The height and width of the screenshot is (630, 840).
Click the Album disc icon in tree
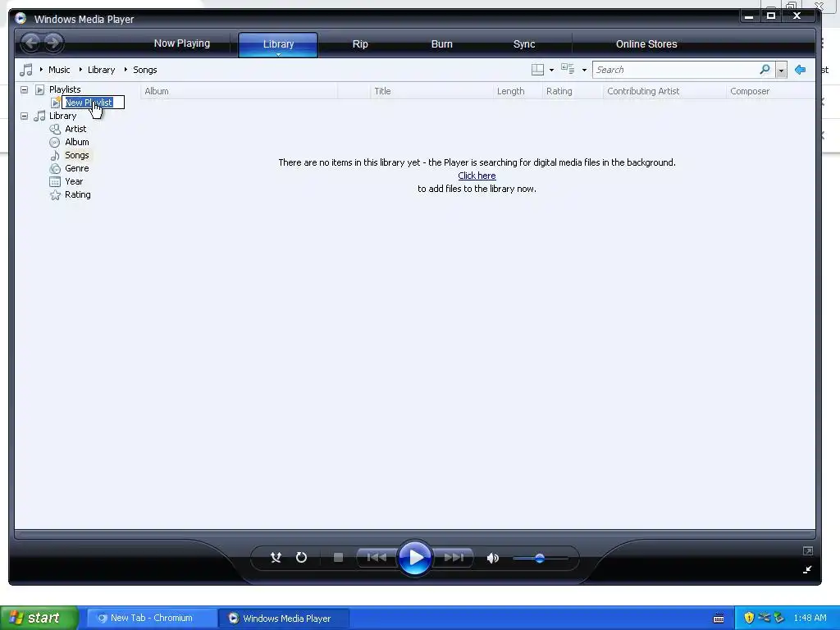click(x=55, y=142)
